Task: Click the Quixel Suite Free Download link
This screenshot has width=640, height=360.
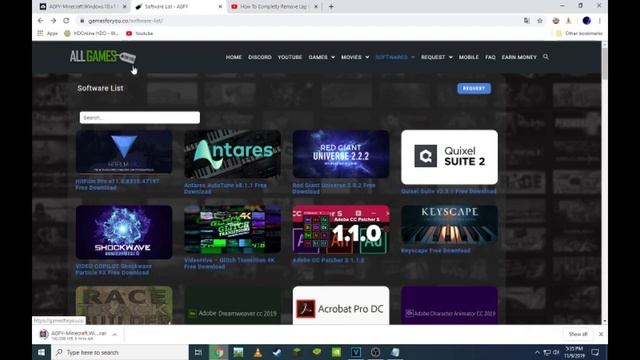Action: 449,191
